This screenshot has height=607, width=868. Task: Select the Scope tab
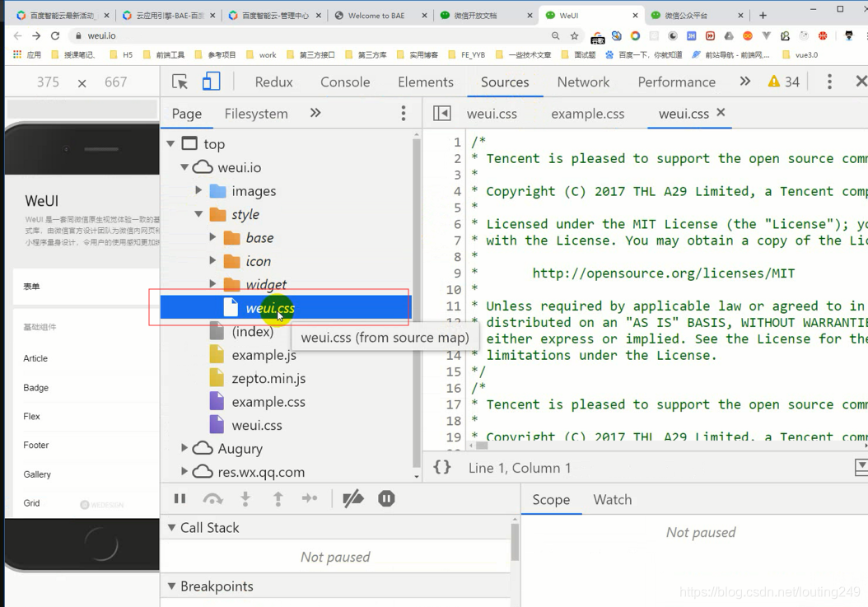(x=551, y=500)
